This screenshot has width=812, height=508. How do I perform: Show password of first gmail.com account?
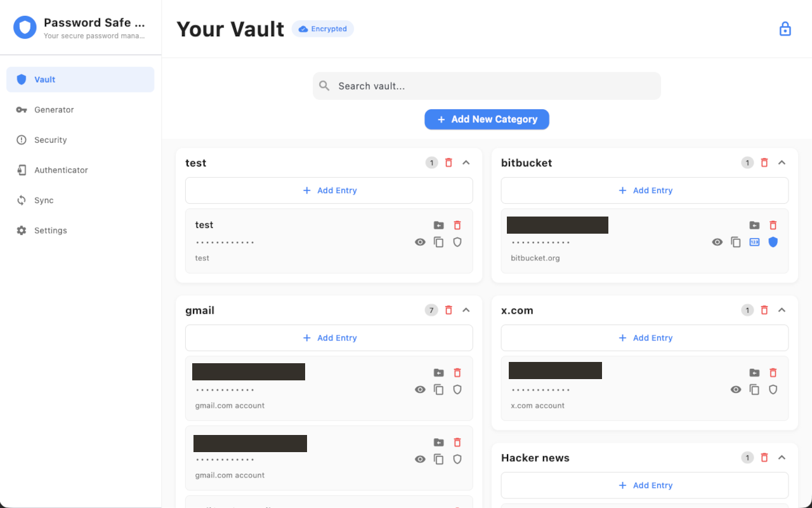tap(420, 389)
